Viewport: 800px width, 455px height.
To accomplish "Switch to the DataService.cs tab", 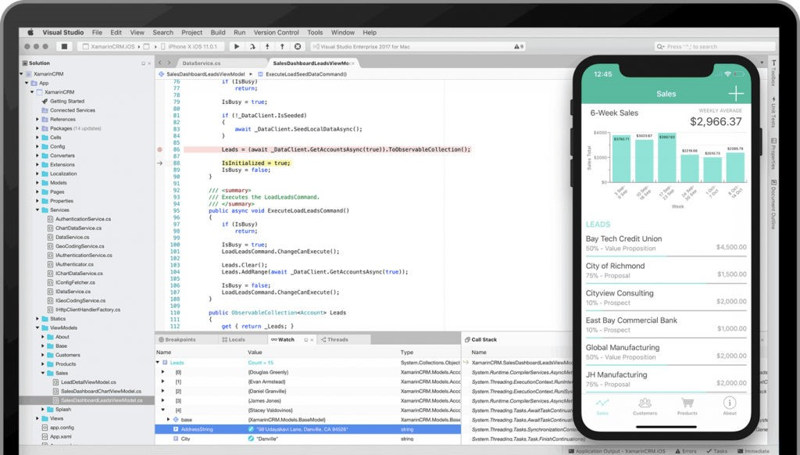I will [201, 63].
